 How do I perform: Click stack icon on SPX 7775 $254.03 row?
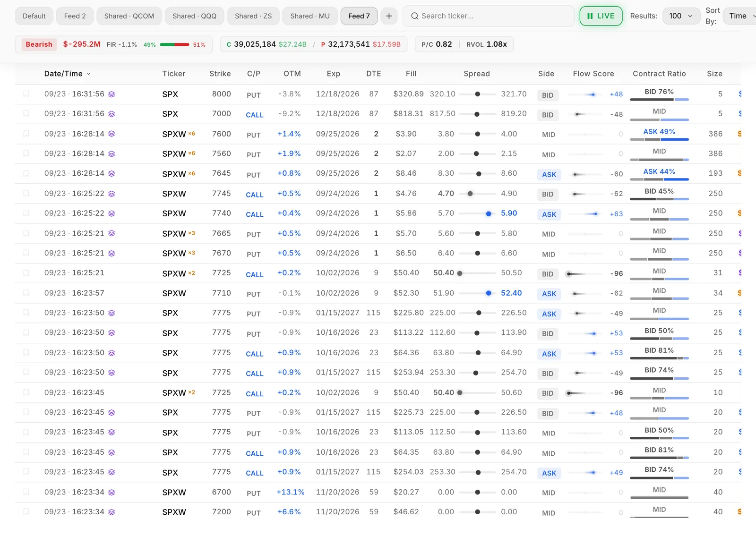112,473
